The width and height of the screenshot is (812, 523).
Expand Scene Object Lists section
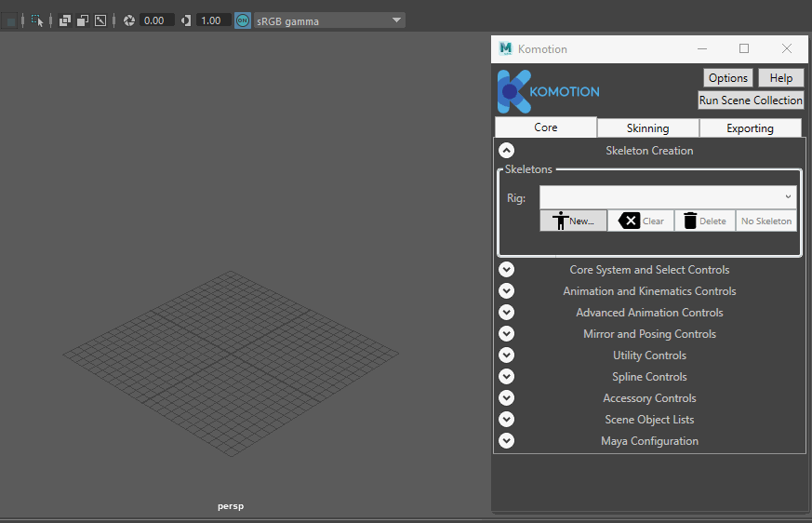pos(507,419)
